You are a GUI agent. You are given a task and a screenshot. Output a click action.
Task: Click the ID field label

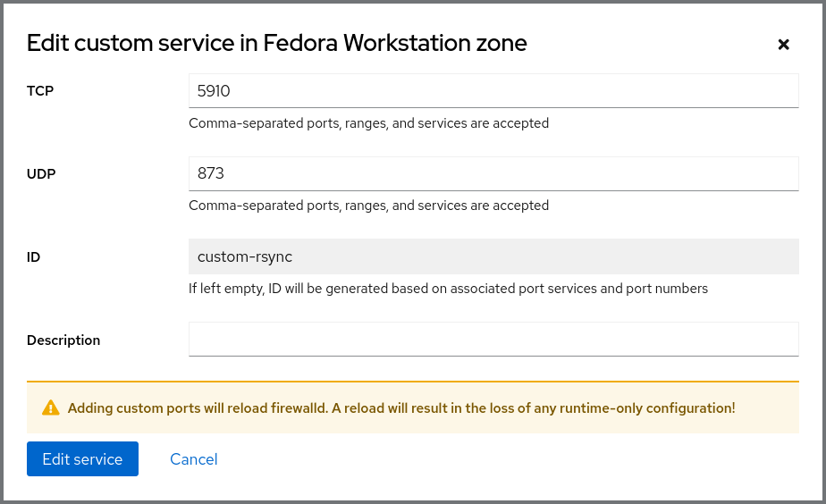coord(33,257)
